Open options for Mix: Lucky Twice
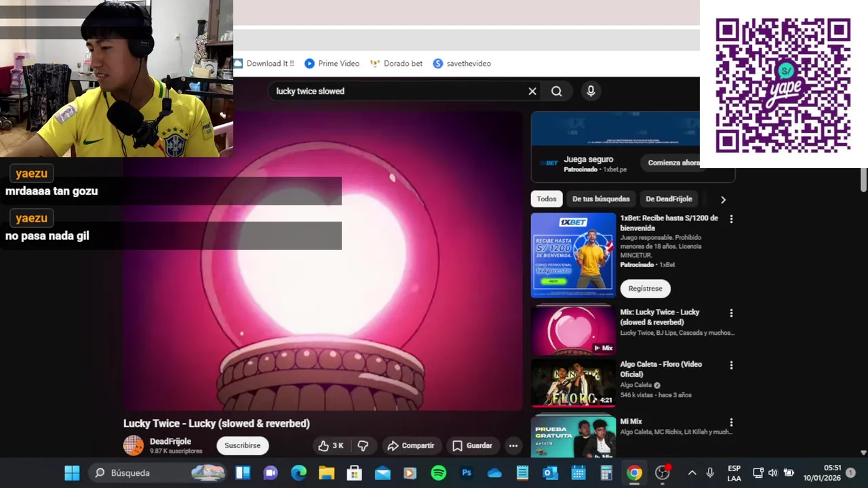Viewport: 868px width, 488px height. pos(731,313)
